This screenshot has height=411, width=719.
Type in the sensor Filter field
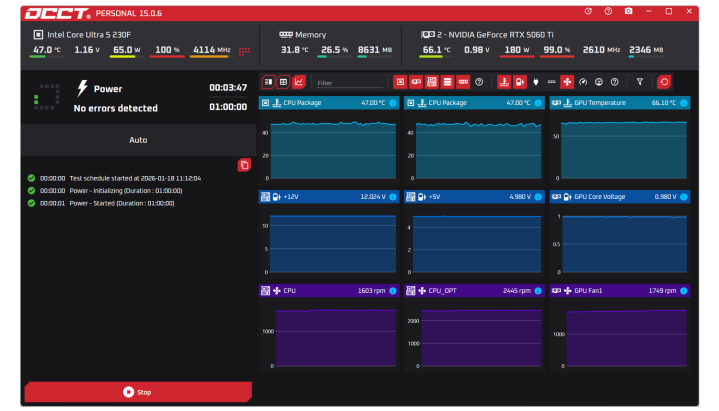pos(347,82)
